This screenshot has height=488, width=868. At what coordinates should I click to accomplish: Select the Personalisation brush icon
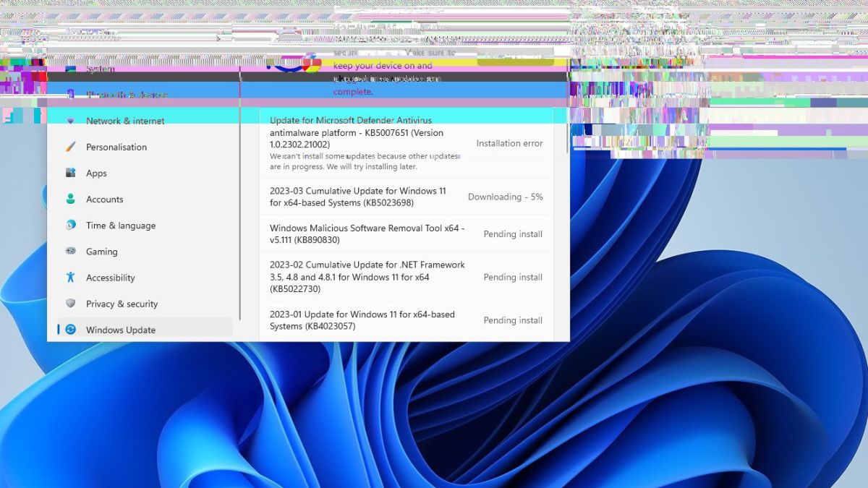pyautogui.click(x=70, y=147)
